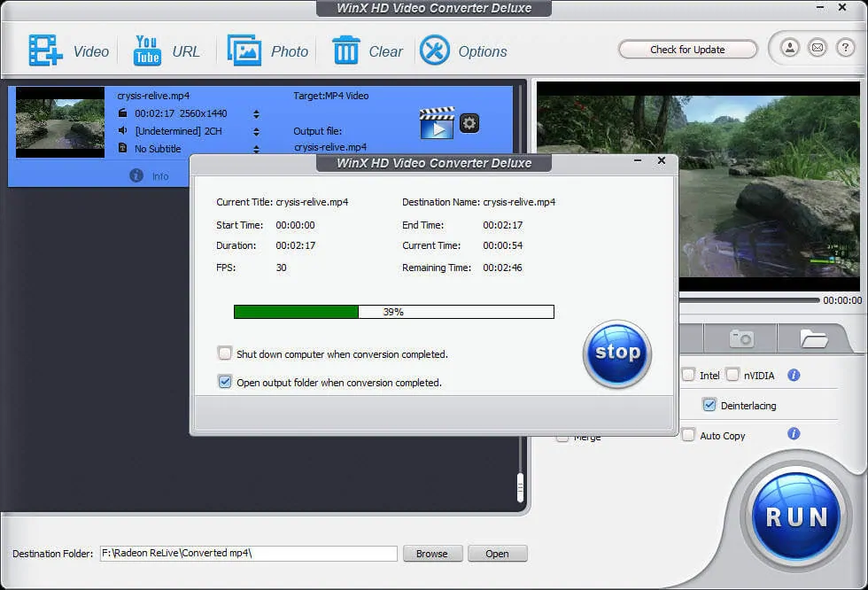Click Check for Update button
868x590 pixels.
click(x=687, y=50)
